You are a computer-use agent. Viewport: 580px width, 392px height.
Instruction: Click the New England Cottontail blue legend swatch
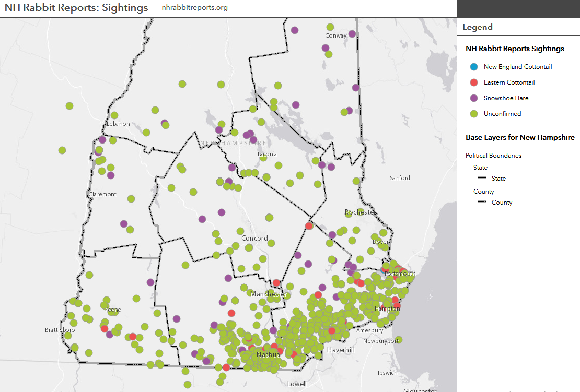pyautogui.click(x=474, y=67)
